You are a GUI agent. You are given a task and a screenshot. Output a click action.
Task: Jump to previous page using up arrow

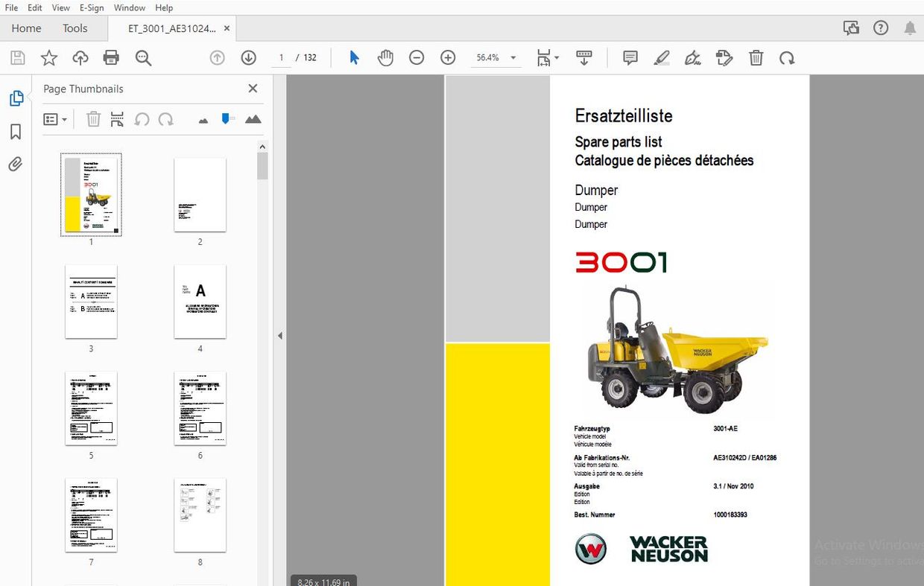click(217, 57)
